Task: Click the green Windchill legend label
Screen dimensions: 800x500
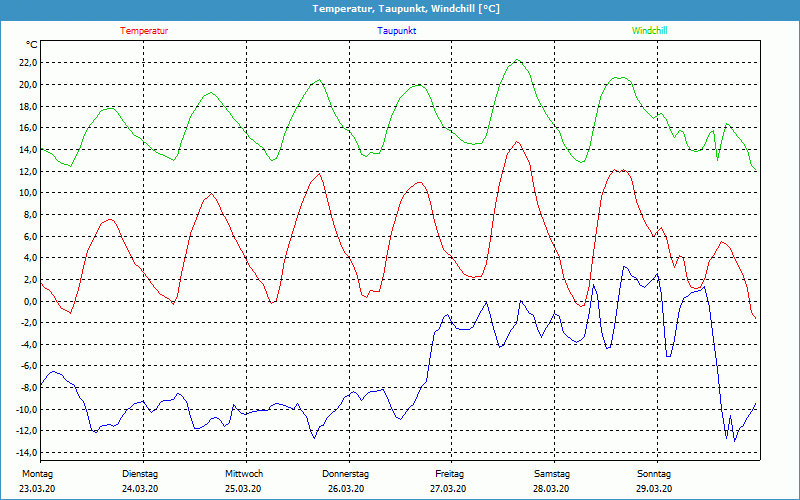Action: 649,31
